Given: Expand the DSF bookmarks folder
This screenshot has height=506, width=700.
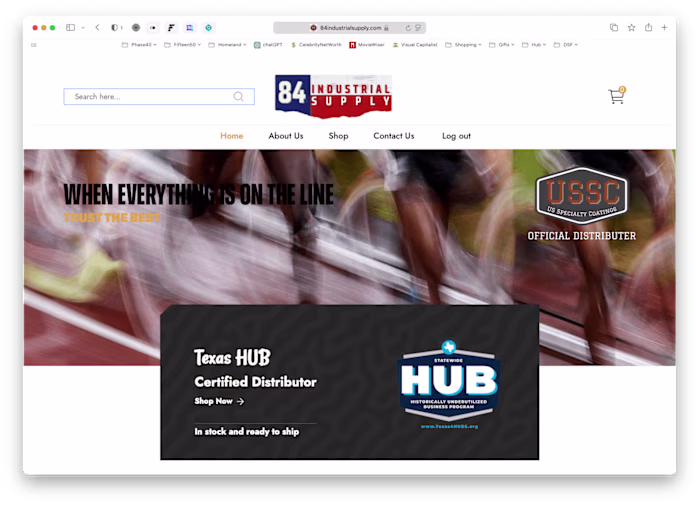Looking at the screenshot, I should (x=566, y=45).
